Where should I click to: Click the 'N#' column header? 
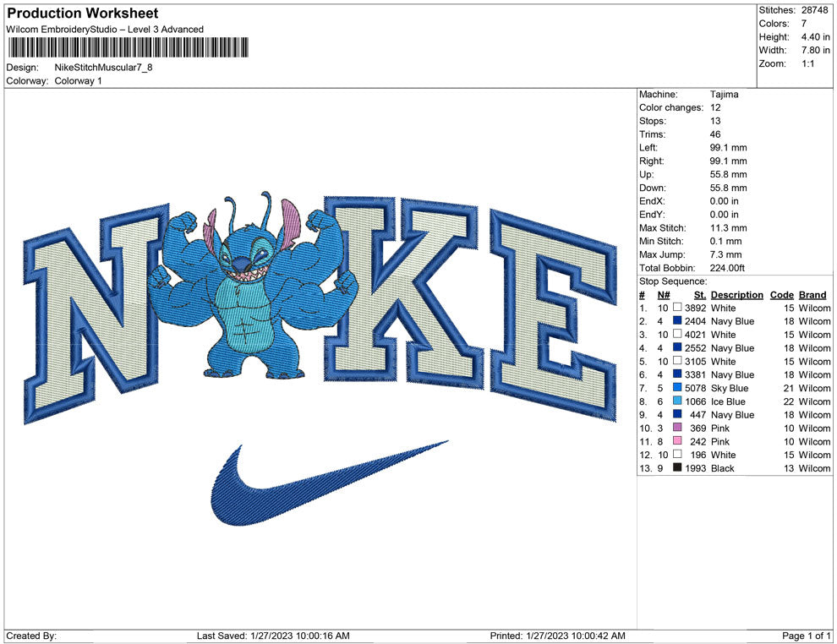pos(664,294)
